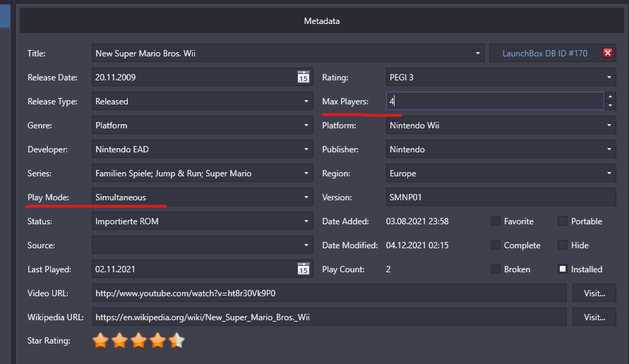The width and height of the screenshot is (629, 364).
Task: Set Star Rating to four stars
Action: pyautogui.click(x=157, y=340)
